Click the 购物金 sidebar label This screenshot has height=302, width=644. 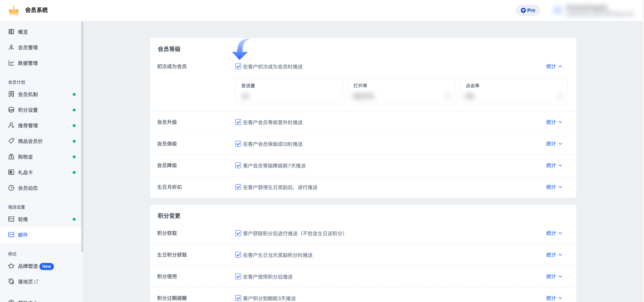click(x=25, y=157)
